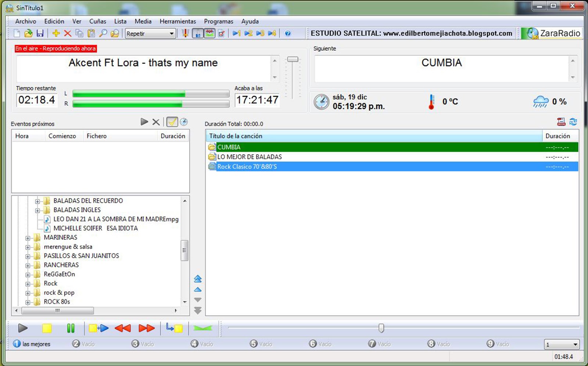Open the Cuñas menu
588x366 pixels.
point(97,21)
